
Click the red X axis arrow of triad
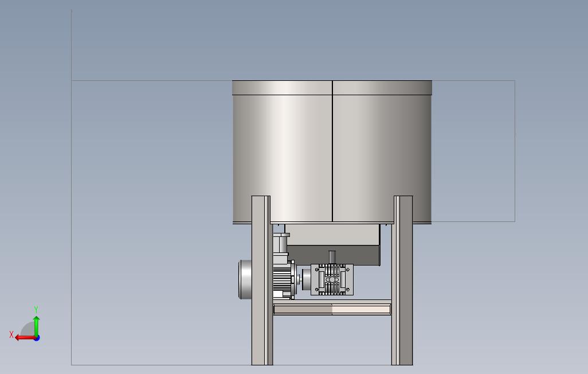point(25,338)
